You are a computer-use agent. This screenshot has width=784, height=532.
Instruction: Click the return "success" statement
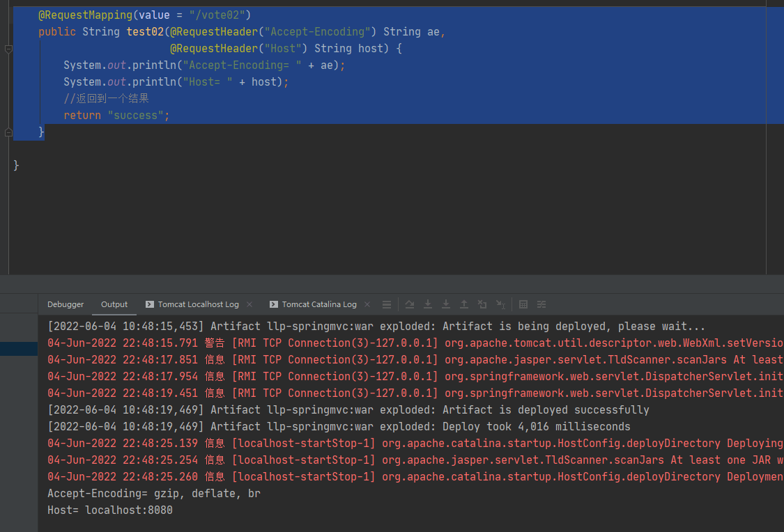coord(116,116)
